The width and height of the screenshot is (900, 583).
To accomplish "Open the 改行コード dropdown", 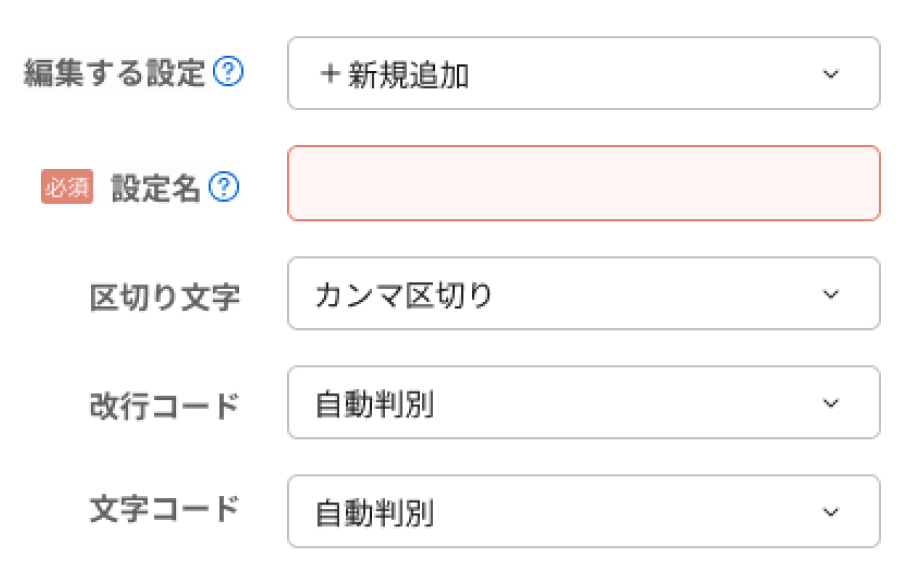I will pyautogui.click(x=583, y=403).
